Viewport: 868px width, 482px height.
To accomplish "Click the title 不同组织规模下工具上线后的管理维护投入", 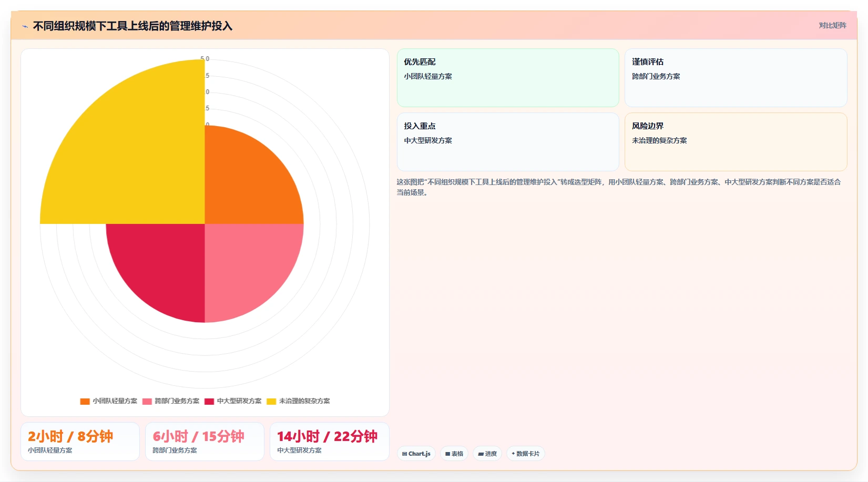I will click(132, 26).
